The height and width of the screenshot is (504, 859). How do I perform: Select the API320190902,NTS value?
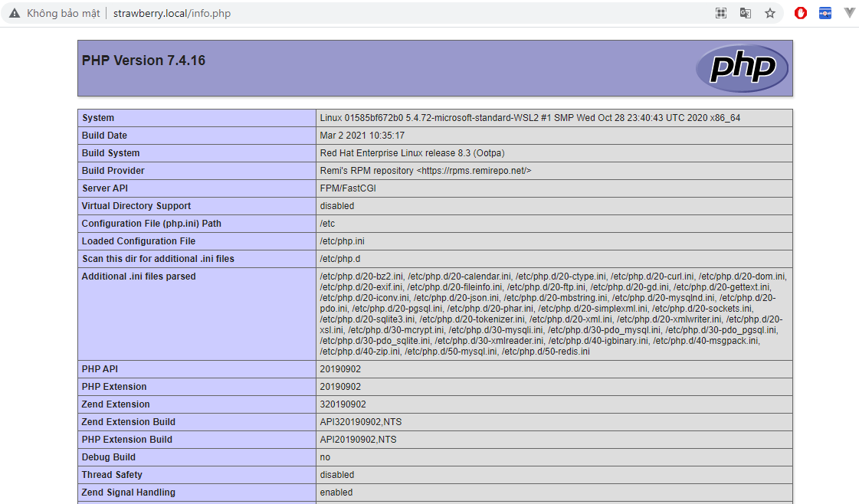360,421
